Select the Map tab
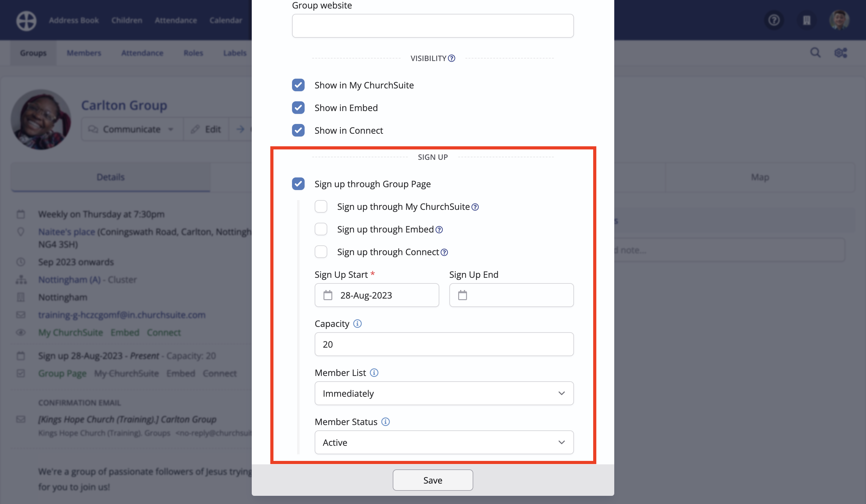The image size is (866, 504). click(760, 177)
